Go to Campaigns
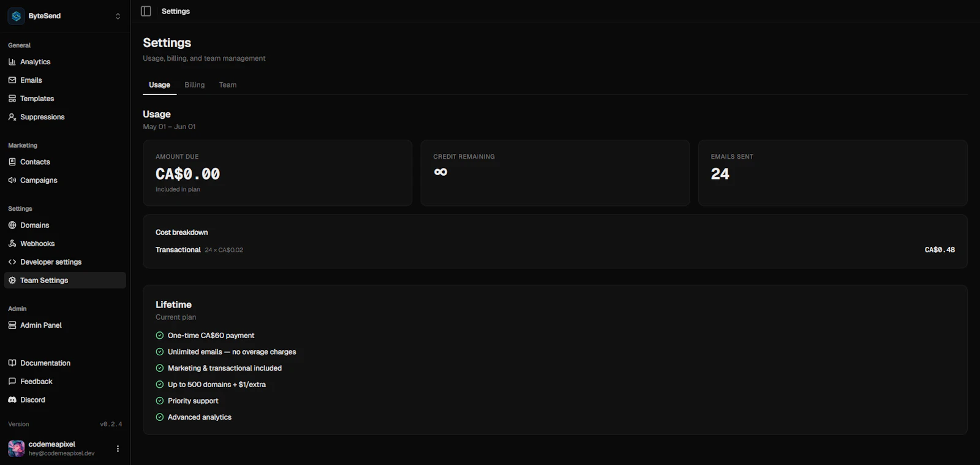Screen dimensions: 980x465 65,180
